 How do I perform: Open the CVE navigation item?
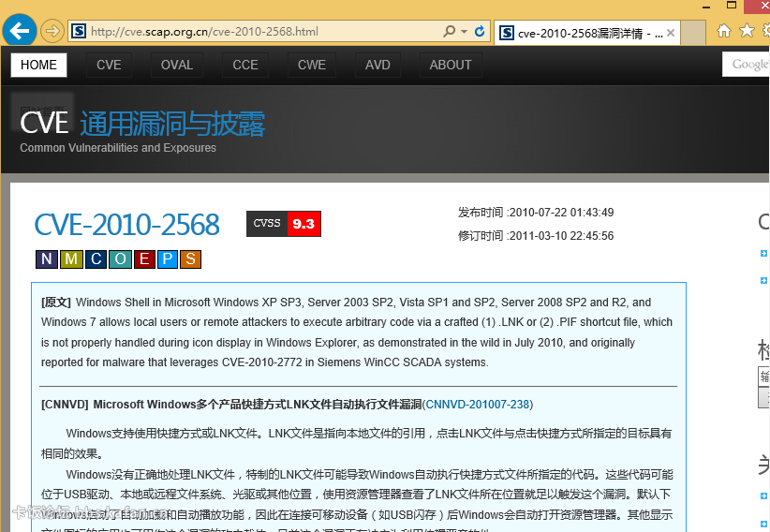[x=109, y=65]
